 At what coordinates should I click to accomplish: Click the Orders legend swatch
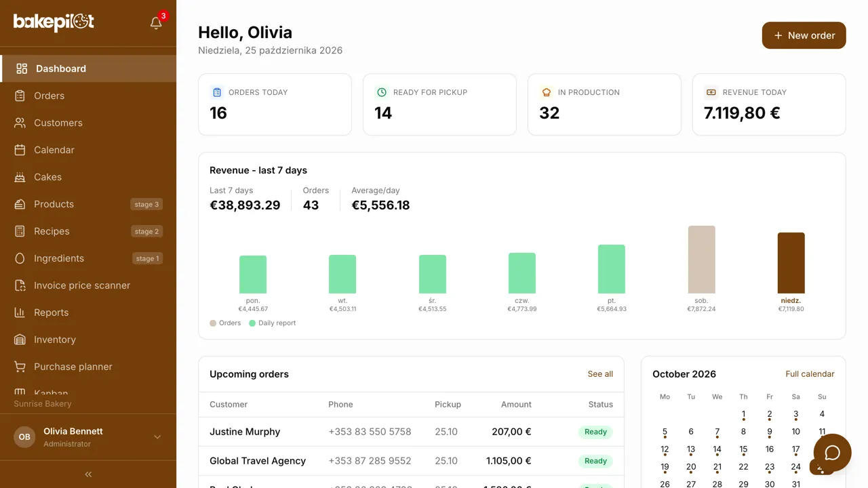point(213,323)
